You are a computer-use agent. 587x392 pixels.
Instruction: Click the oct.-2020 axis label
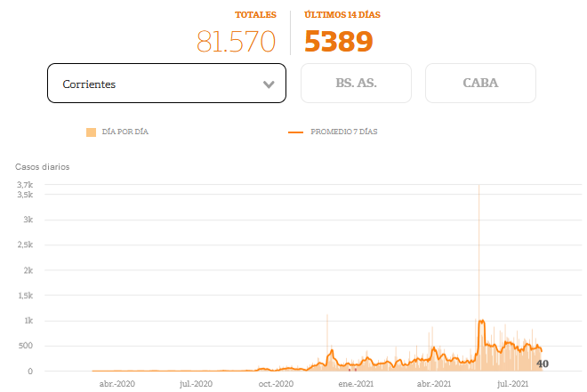pyautogui.click(x=276, y=384)
